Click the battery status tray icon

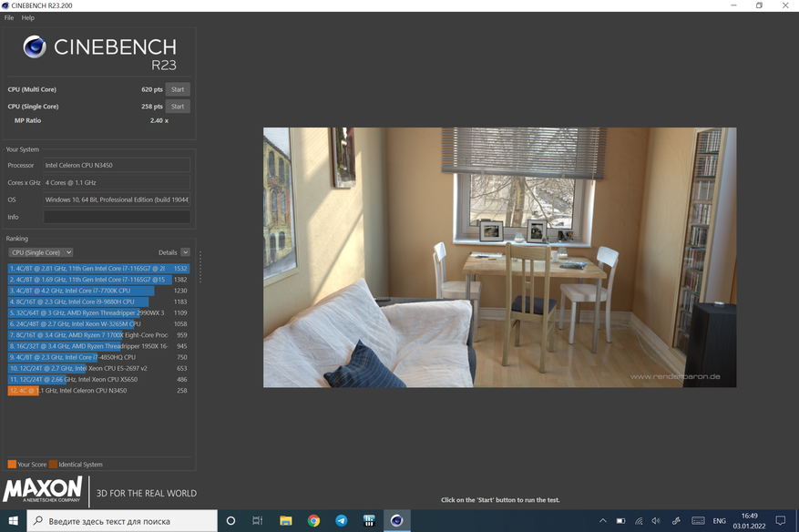click(x=620, y=521)
